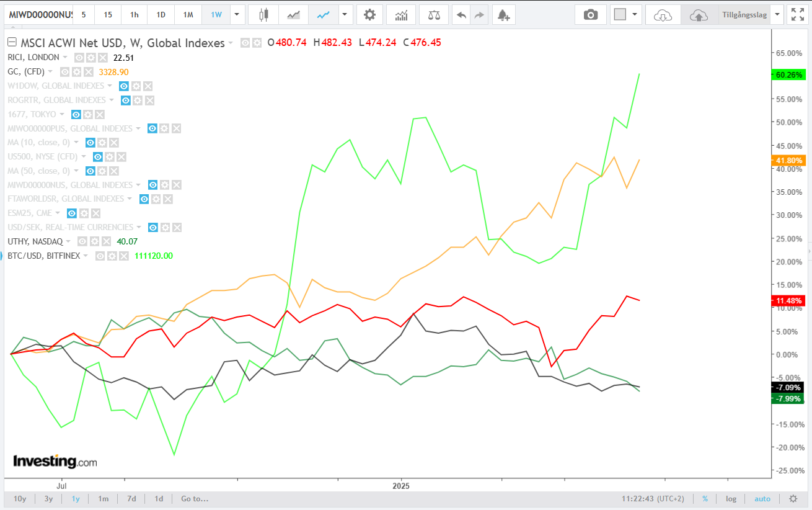
Task: Save chart layout with cloud upload icon
Action: (699, 14)
